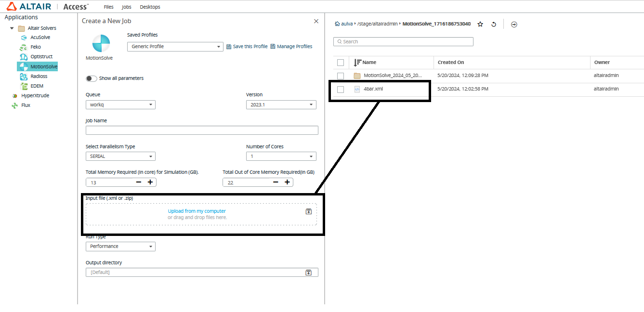Click the Upload from my computer link
This screenshot has width=644, height=312.
tap(197, 211)
